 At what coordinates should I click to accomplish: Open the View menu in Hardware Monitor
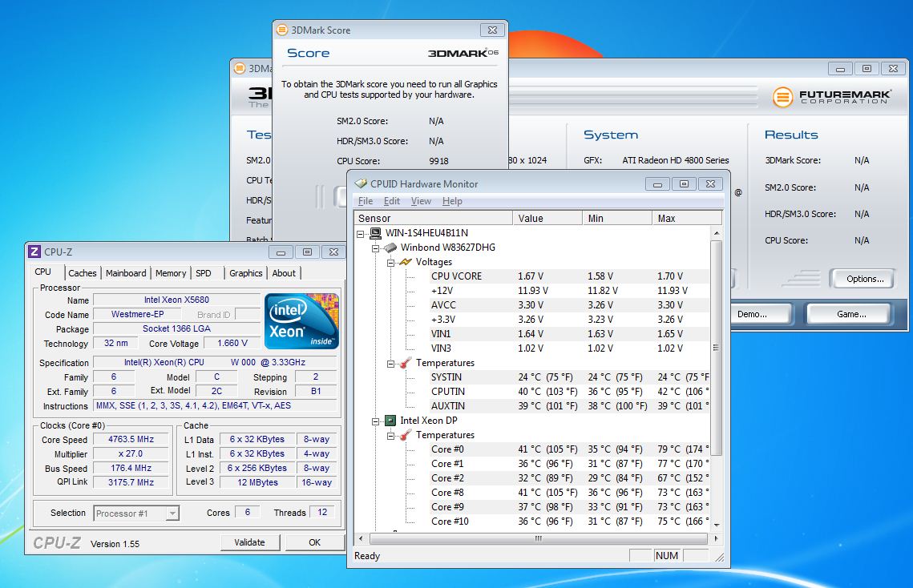tap(421, 201)
